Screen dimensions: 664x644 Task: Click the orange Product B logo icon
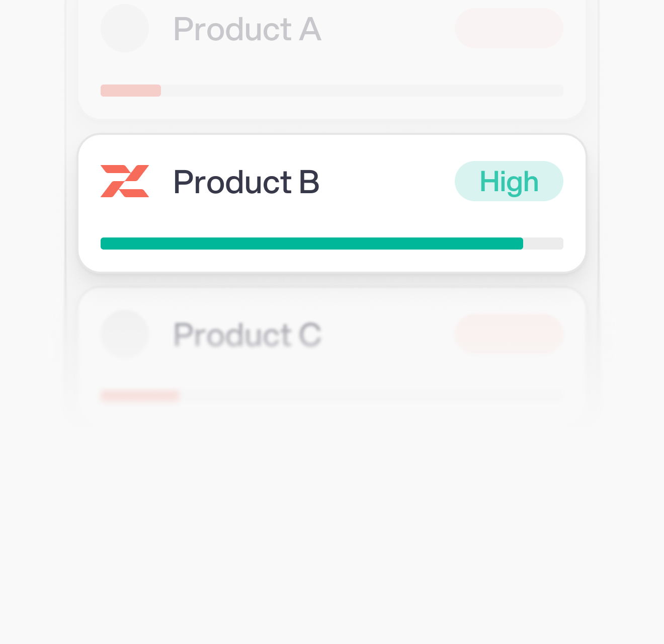click(125, 181)
